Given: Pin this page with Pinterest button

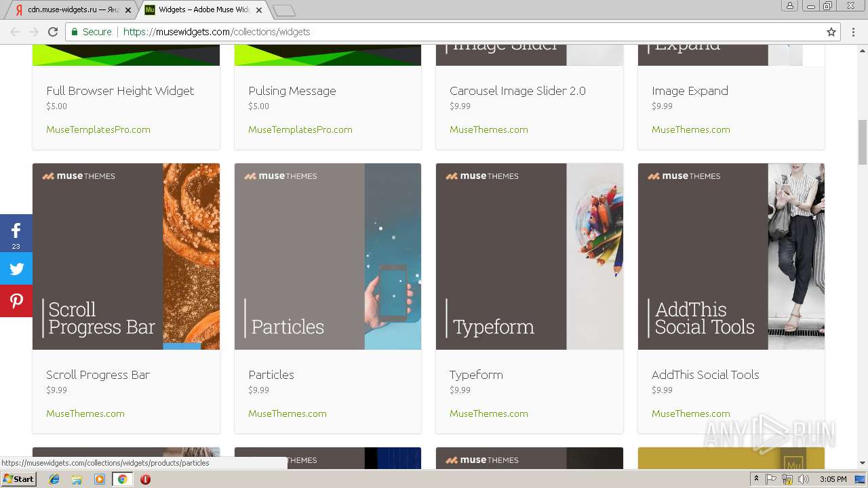Looking at the screenshot, I should pyautogui.click(x=16, y=301).
